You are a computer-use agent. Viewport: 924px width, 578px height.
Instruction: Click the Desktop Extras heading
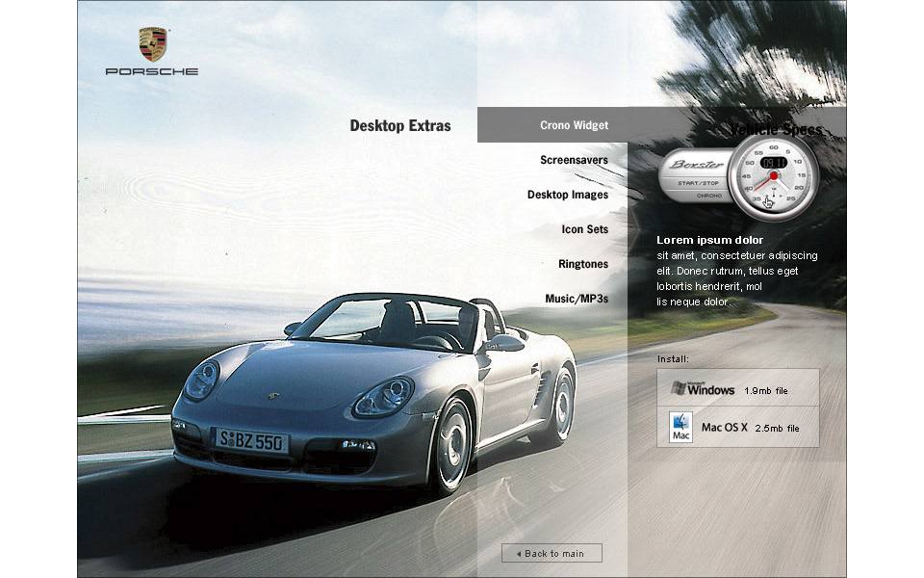(x=400, y=125)
